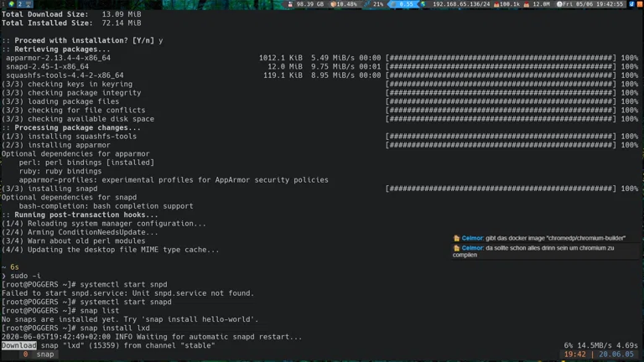The image size is (644, 362).
Task: Click the highlighted 0.55 load indicator
Action: pos(404,4)
